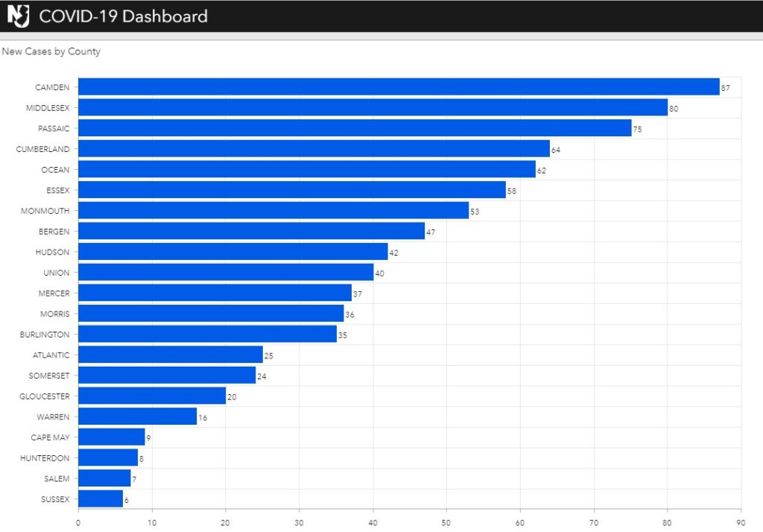Screen dimensions: 763x532
Task: Click the HUNTERDON axis label
Action: coord(45,458)
